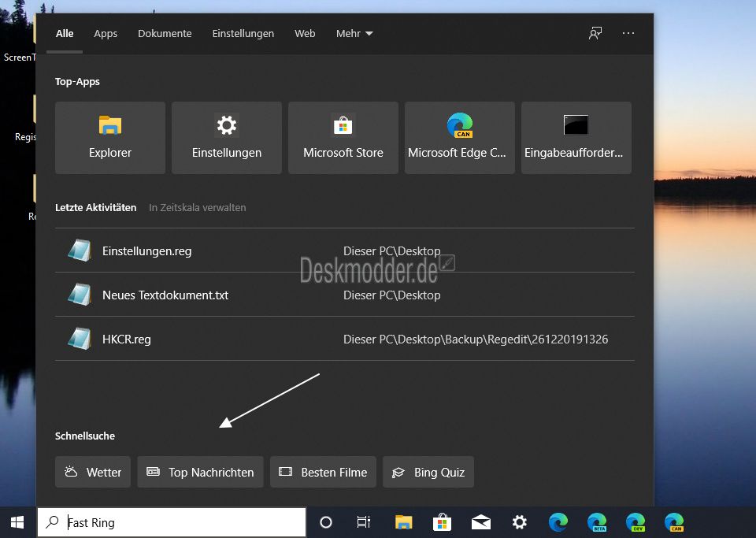Switch to the Einstellungen search tab

(243, 33)
